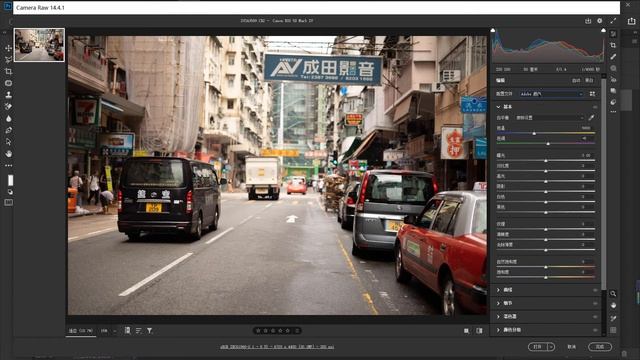Open workflow options link below preview
The image size is (640, 360).
(x=277, y=347)
